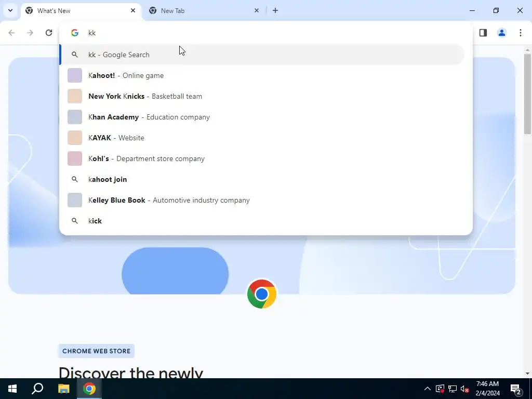The width and height of the screenshot is (532, 399).
Task: Open Windows taskbar search
Action: coord(37,389)
